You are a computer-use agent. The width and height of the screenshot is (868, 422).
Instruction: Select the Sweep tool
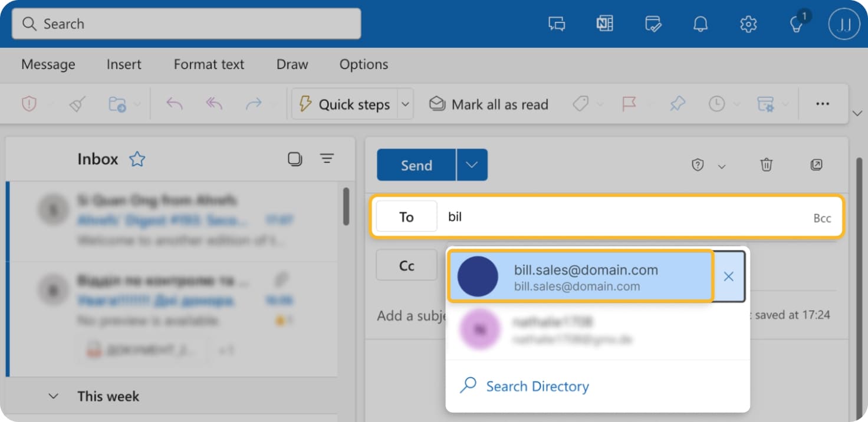(x=77, y=103)
